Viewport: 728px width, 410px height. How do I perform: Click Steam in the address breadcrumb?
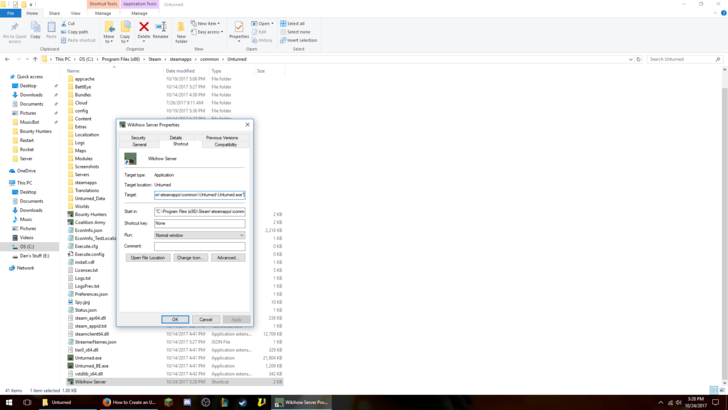pyautogui.click(x=155, y=59)
